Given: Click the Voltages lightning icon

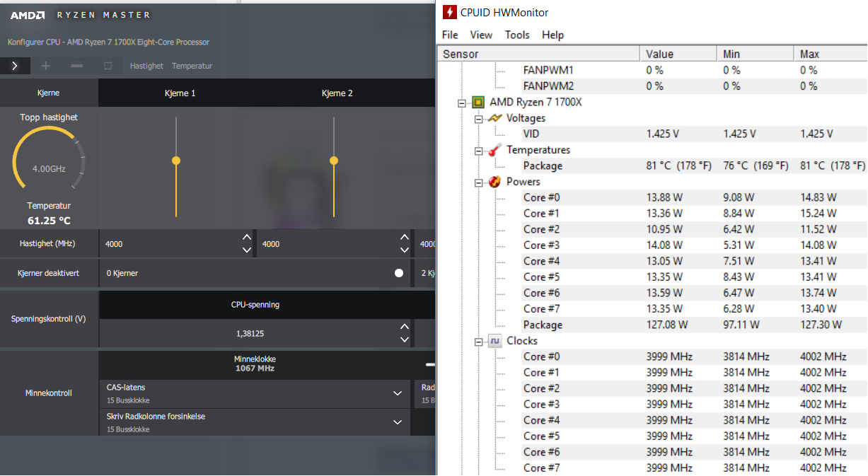Looking at the screenshot, I should pyautogui.click(x=494, y=118).
